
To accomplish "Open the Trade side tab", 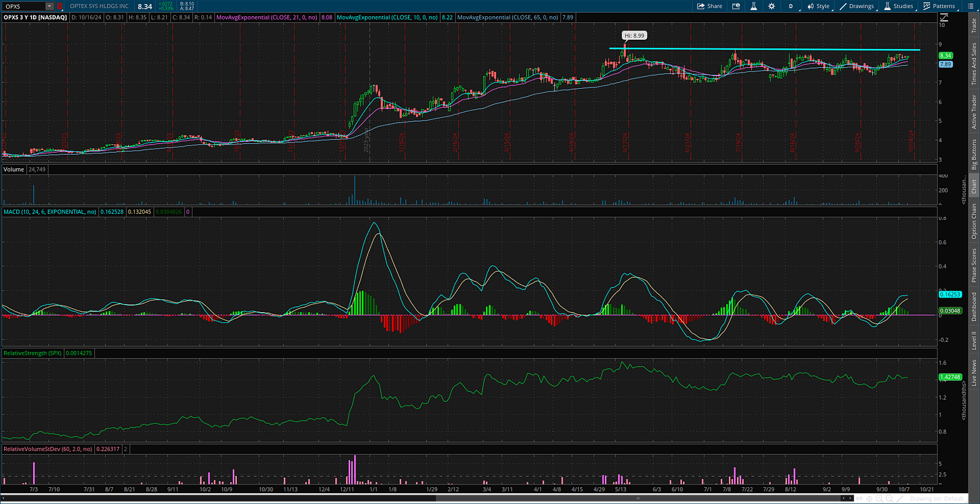I will (x=973, y=26).
